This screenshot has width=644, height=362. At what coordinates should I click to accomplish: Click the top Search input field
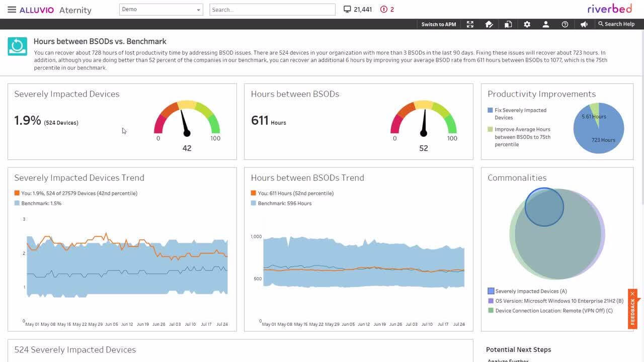(272, 10)
